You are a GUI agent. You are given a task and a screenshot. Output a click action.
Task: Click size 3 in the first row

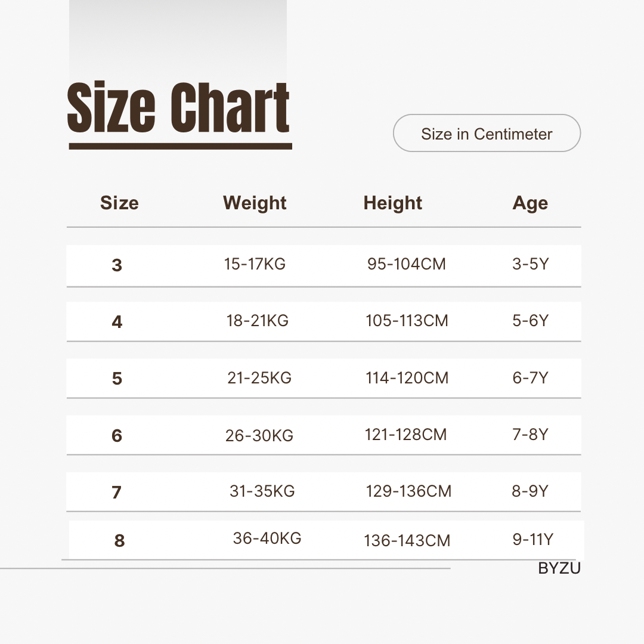(117, 265)
